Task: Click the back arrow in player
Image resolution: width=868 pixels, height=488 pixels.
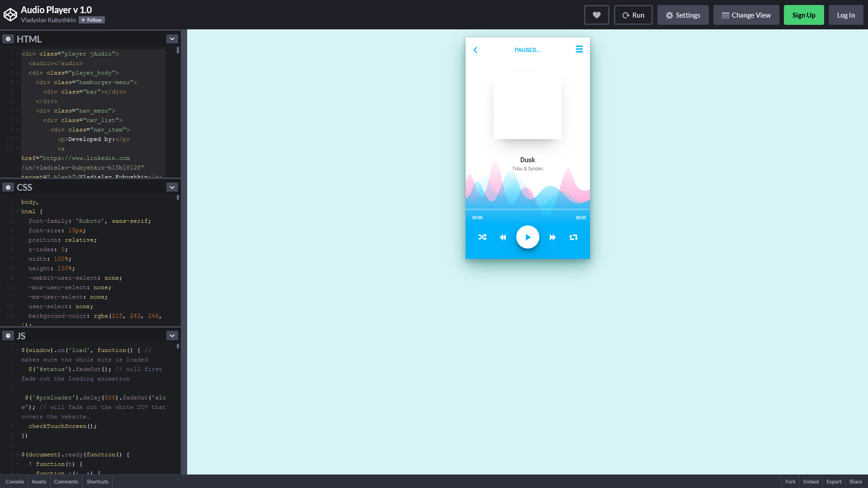Action: pyautogui.click(x=476, y=50)
